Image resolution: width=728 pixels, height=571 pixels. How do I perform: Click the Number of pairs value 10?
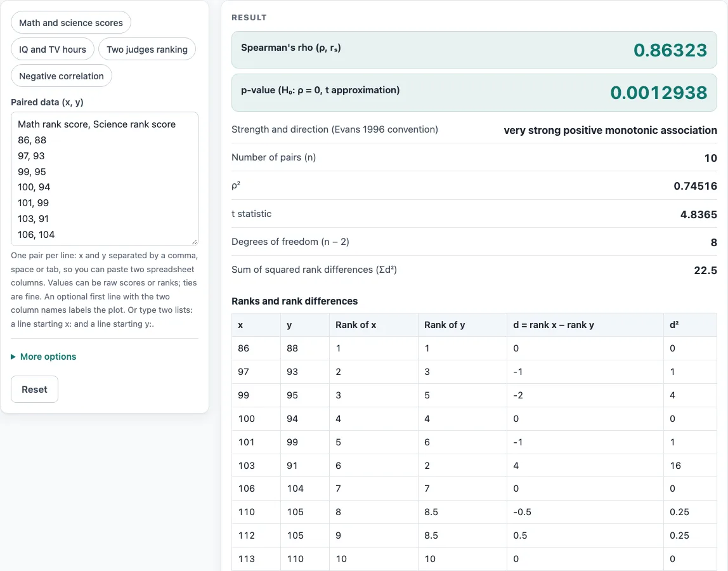710,158
